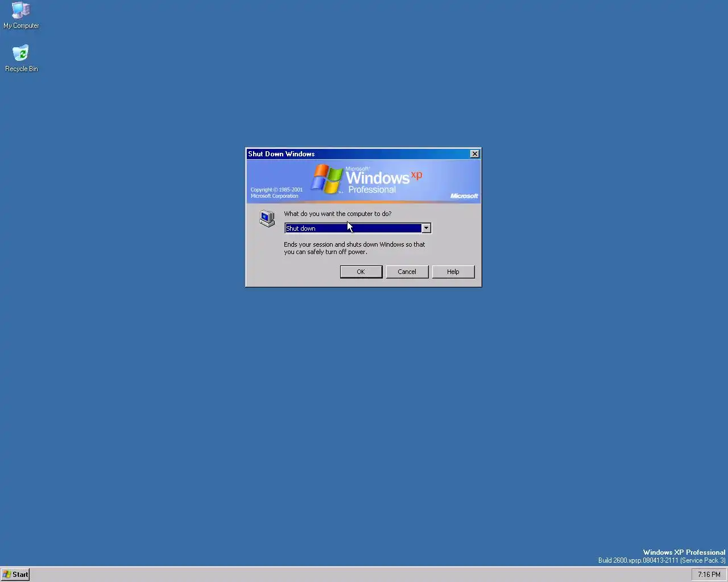Click the Microsoft logo in the banner
Viewport: 728px width, 582px height.
(x=464, y=196)
